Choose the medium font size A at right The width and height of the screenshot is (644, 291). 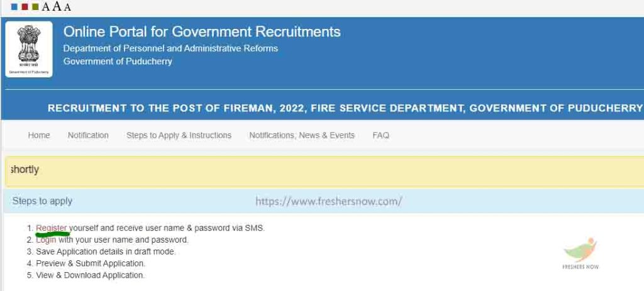click(67, 7)
